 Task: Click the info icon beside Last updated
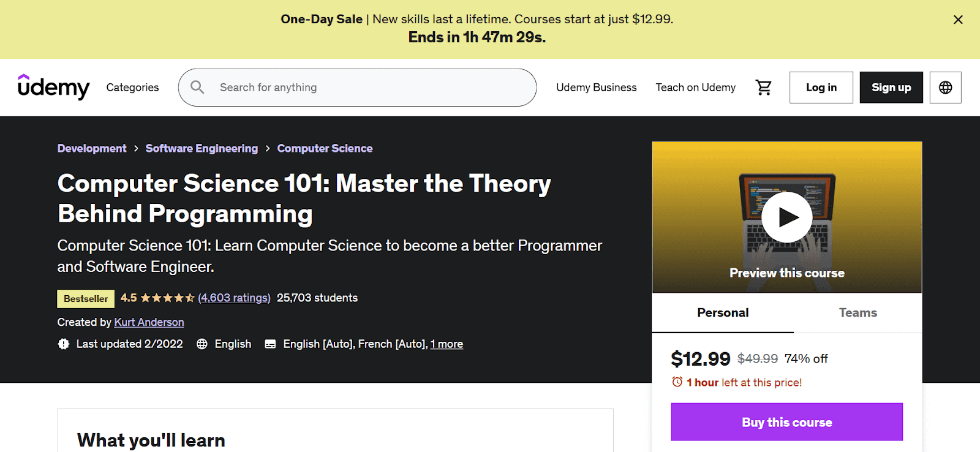coord(64,344)
